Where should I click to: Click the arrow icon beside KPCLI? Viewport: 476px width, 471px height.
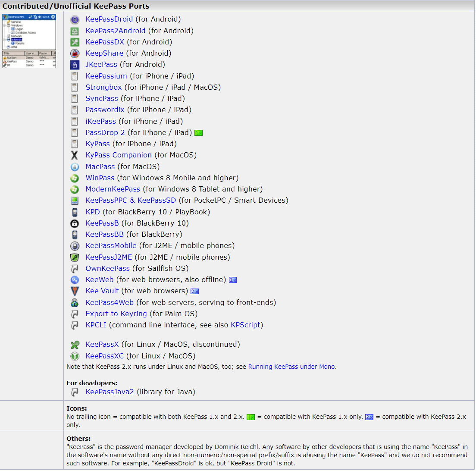point(75,325)
